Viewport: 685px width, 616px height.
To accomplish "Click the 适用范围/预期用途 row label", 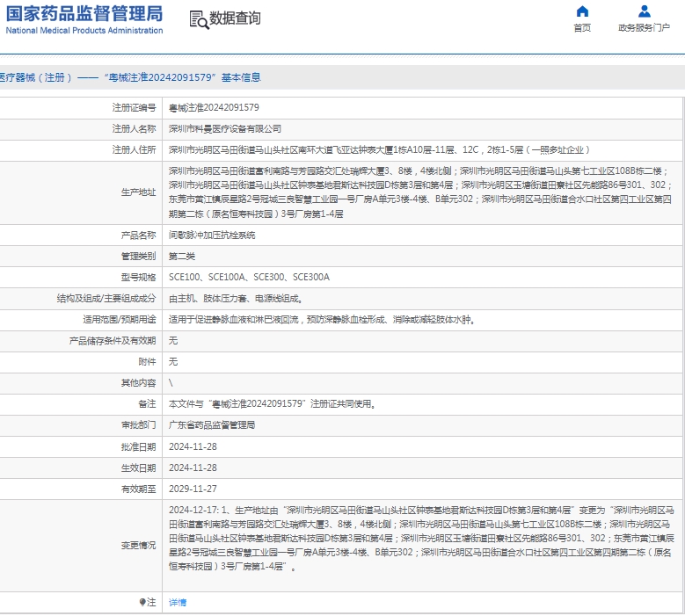I will pyautogui.click(x=120, y=320).
